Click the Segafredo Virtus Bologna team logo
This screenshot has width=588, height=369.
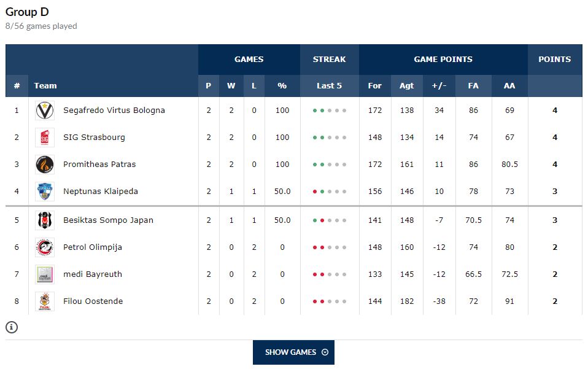(x=45, y=111)
